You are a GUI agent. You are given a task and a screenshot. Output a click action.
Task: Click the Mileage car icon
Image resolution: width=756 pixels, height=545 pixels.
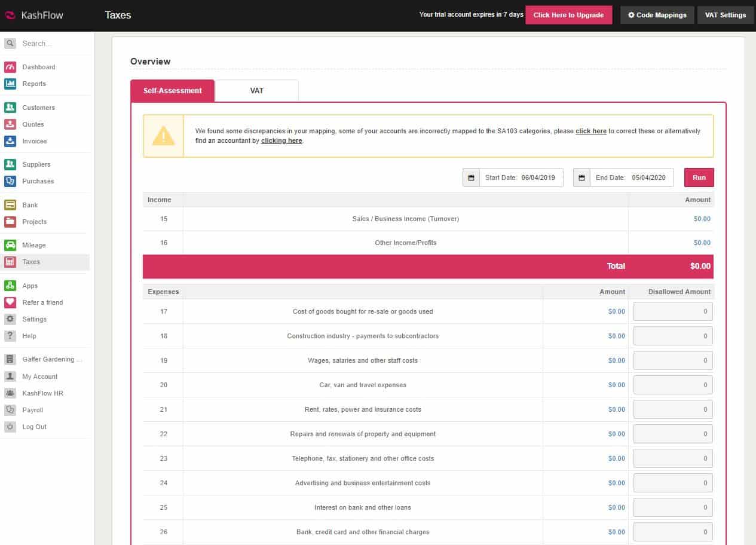(10, 245)
